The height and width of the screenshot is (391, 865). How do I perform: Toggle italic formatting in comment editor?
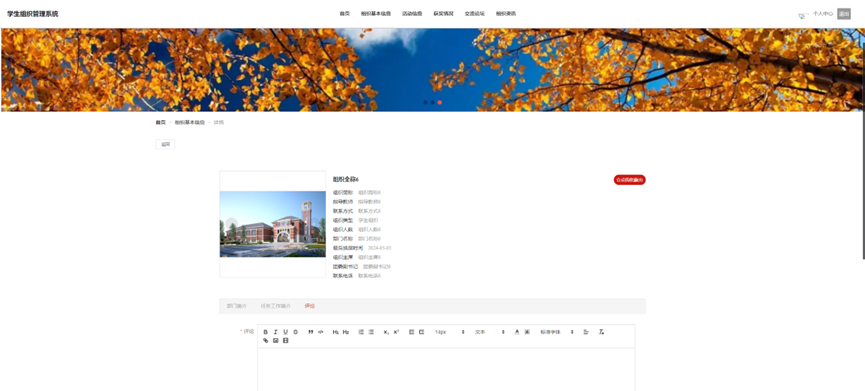click(275, 332)
